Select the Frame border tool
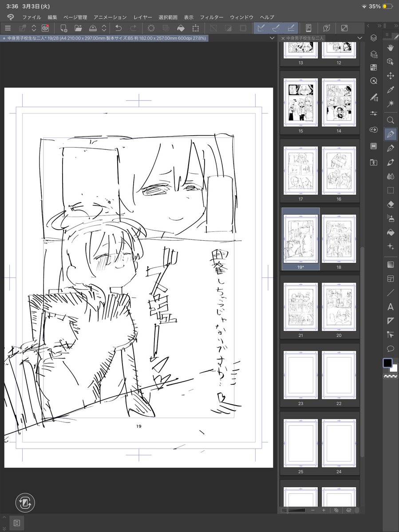Image resolution: width=399 pixels, height=532 pixels. point(391,279)
